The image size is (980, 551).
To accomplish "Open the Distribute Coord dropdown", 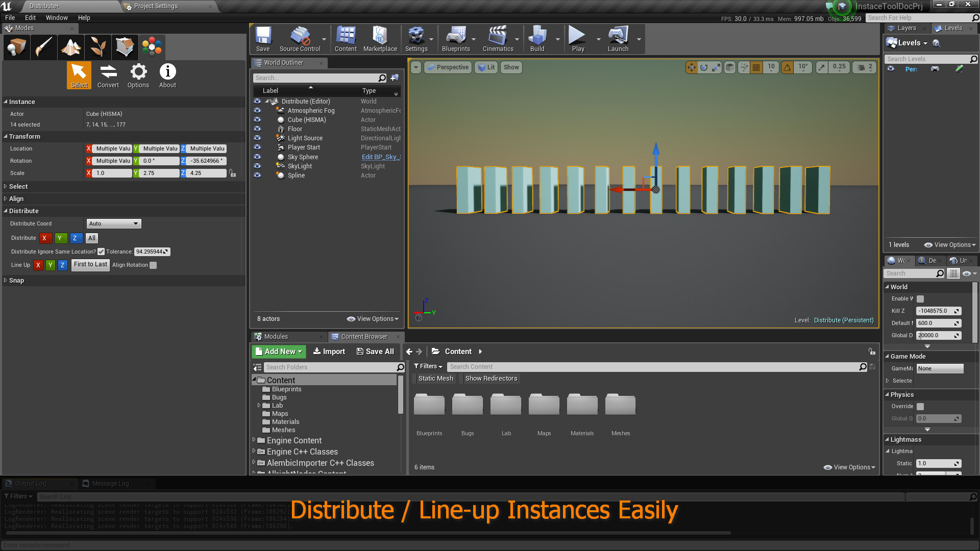I will point(113,223).
